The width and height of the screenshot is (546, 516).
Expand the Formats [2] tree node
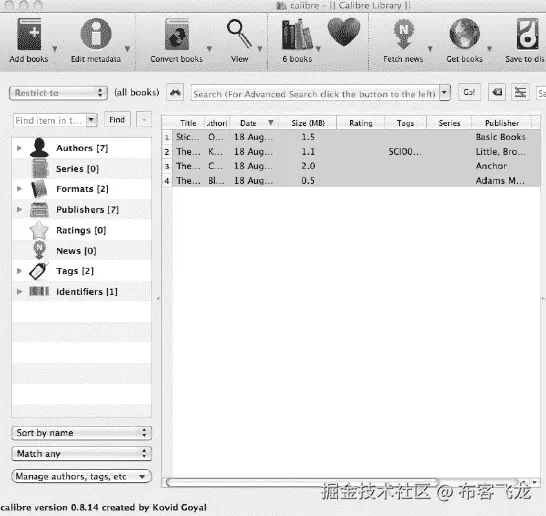(x=19, y=189)
